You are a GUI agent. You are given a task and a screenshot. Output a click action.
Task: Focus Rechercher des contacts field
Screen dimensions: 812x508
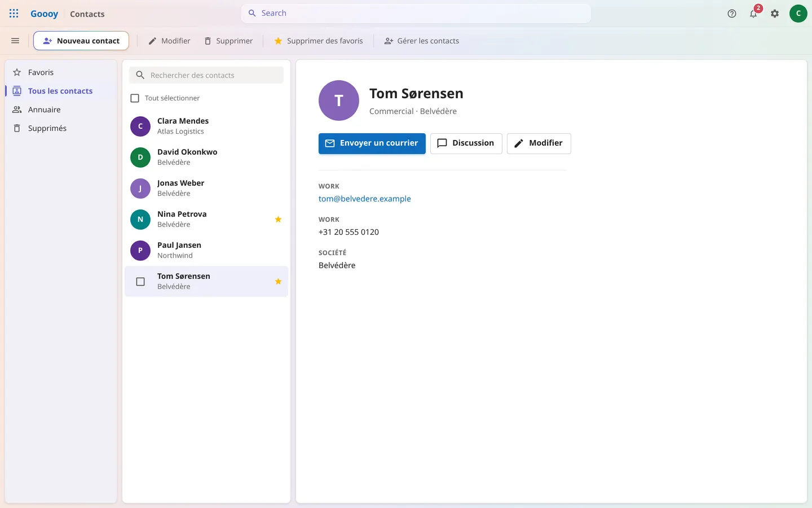206,75
